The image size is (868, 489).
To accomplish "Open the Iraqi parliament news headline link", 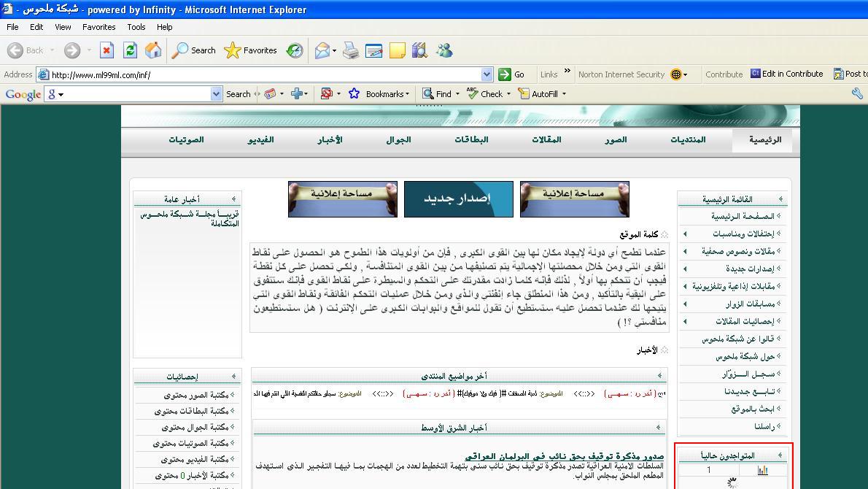I will (x=554, y=456).
